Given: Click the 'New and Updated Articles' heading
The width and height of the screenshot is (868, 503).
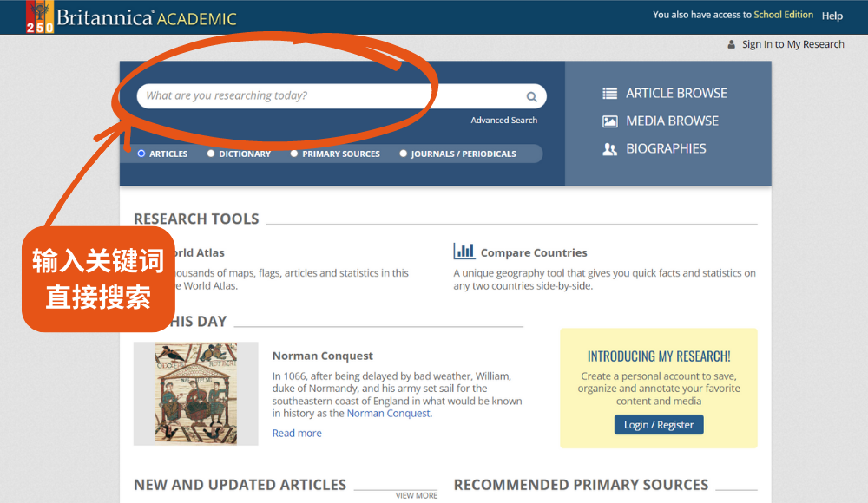Looking at the screenshot, I should point(240,485).
